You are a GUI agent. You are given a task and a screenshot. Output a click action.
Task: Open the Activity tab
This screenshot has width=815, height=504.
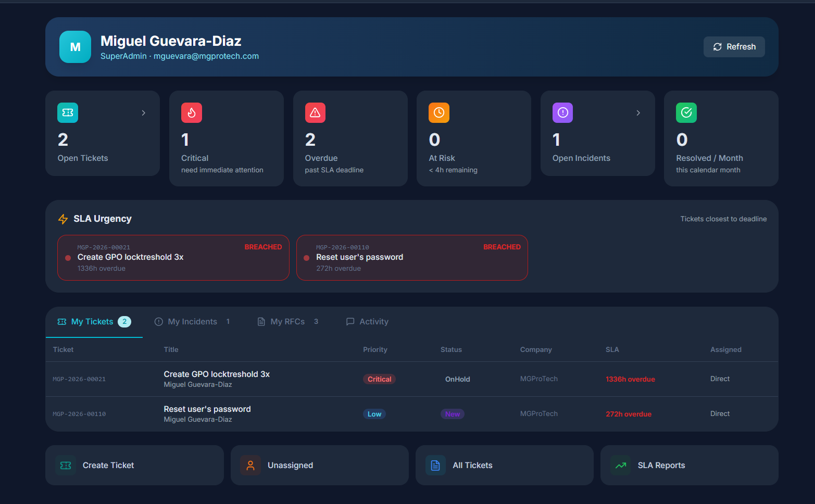368,322
